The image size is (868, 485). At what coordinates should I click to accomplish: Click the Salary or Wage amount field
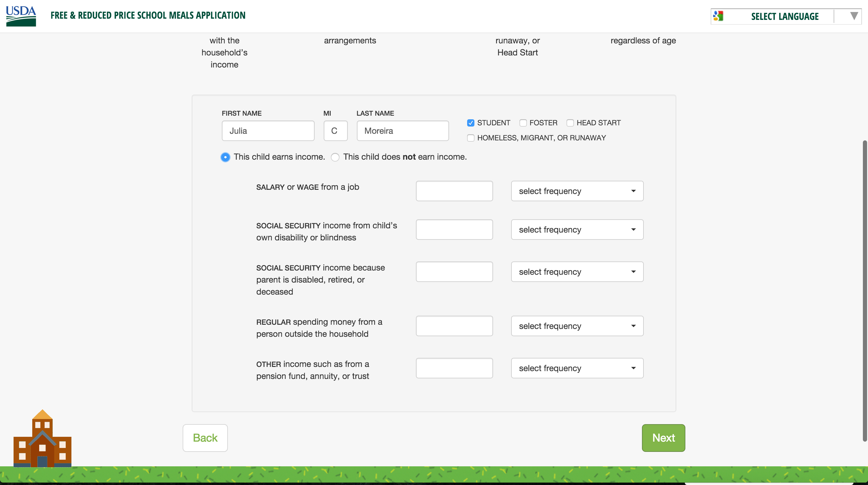pyautogui.click(x=454, y=191)
